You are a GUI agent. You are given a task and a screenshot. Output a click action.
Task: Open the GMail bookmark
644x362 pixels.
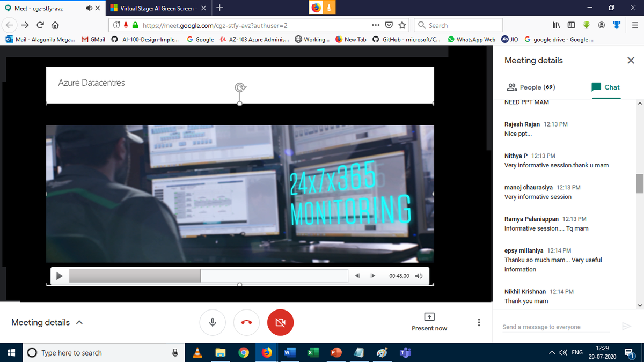93,39
